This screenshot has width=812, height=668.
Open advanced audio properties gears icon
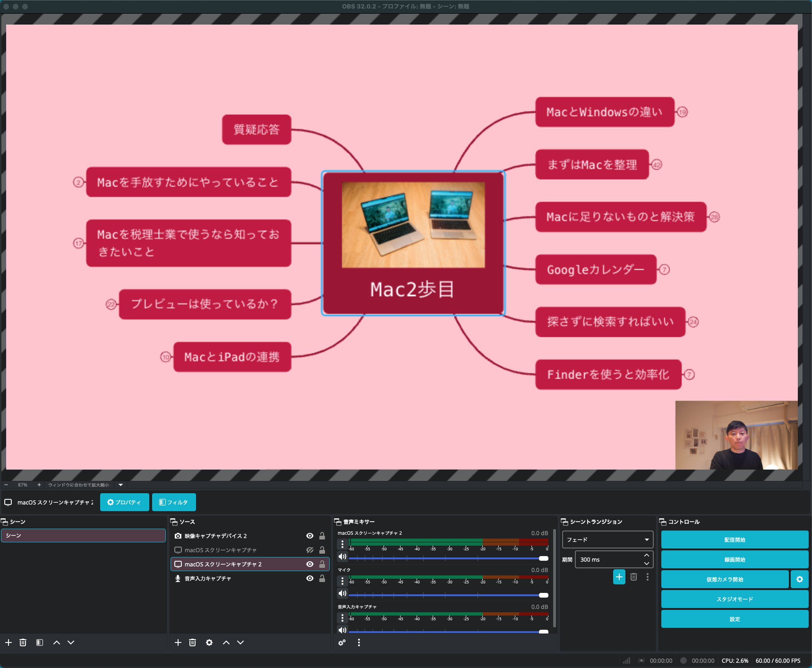click(x=342, y=642)
